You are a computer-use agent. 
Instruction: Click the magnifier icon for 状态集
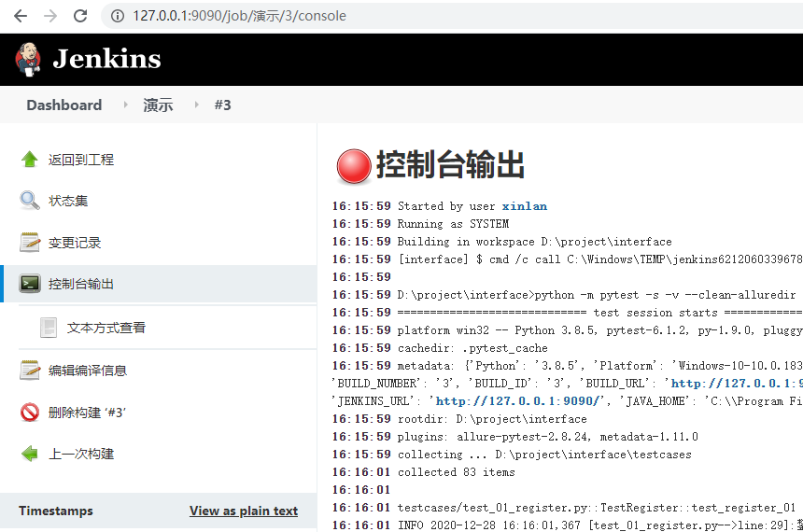click(30, 201)
